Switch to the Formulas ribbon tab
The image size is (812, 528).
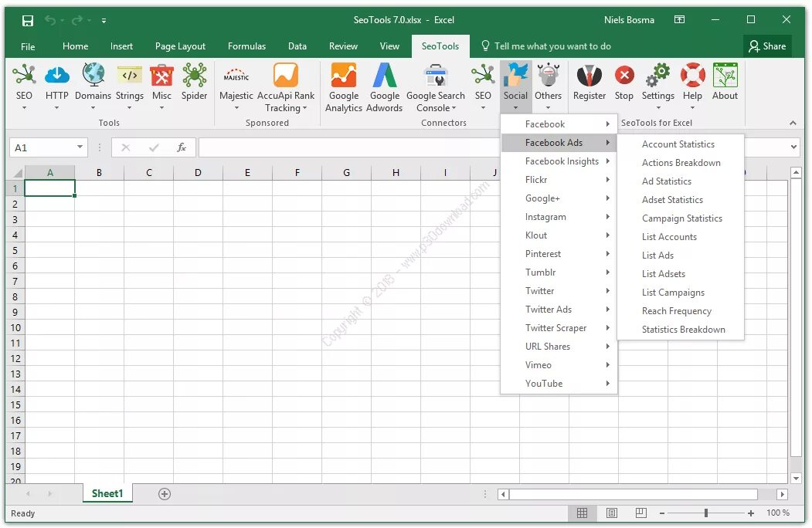click(x=246, y=46)
